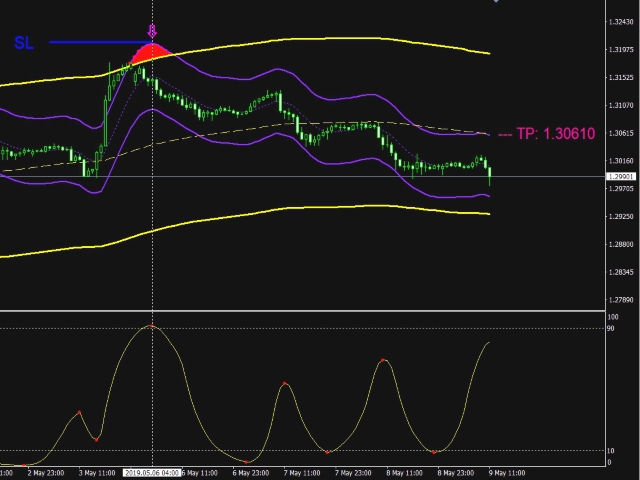Click the magenta down arrow signal marker

(x=152, y=31)
